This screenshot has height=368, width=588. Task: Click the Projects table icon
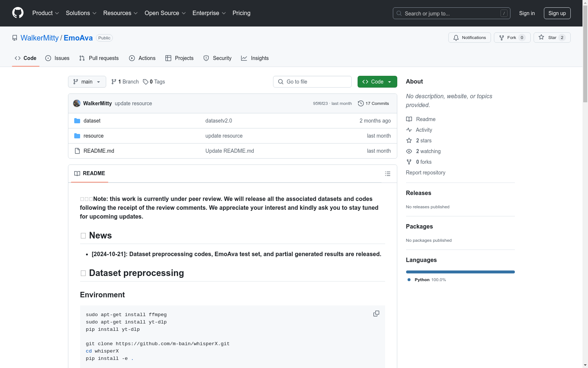[x=168, y=58]
